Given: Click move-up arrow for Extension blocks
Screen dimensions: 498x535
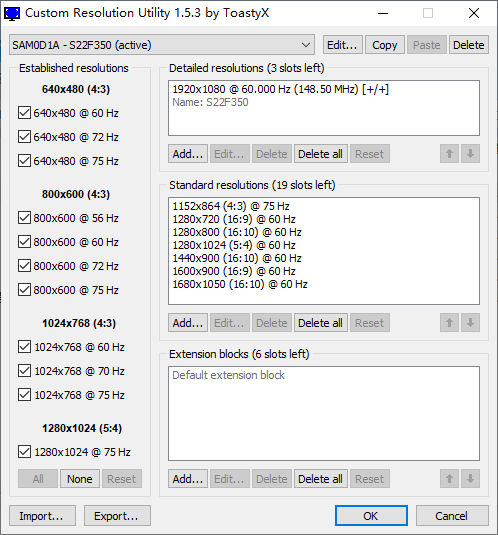Looking at the screenshot, I should click(449, 479).
